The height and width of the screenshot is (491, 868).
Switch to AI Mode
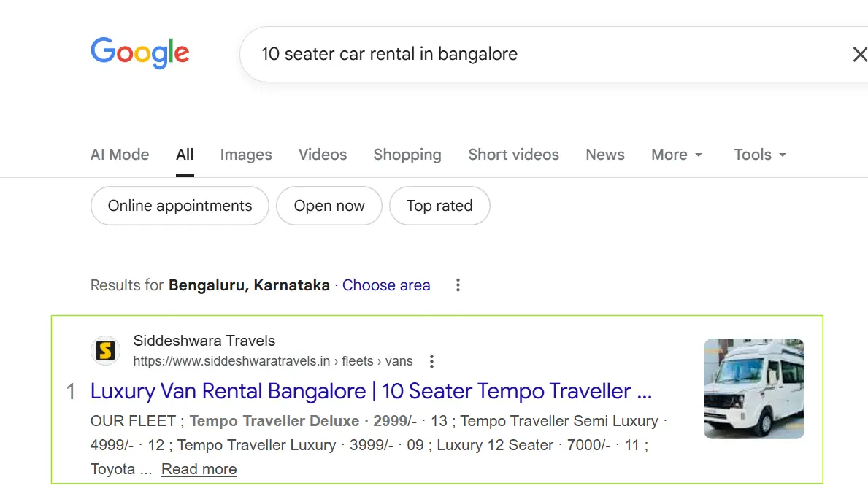coord(120,155)
